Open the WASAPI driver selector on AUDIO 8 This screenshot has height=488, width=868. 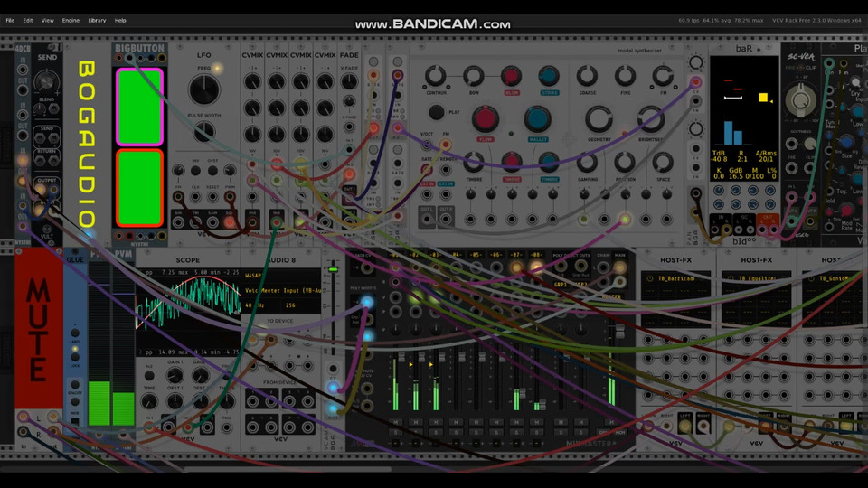tap(282, 276)
